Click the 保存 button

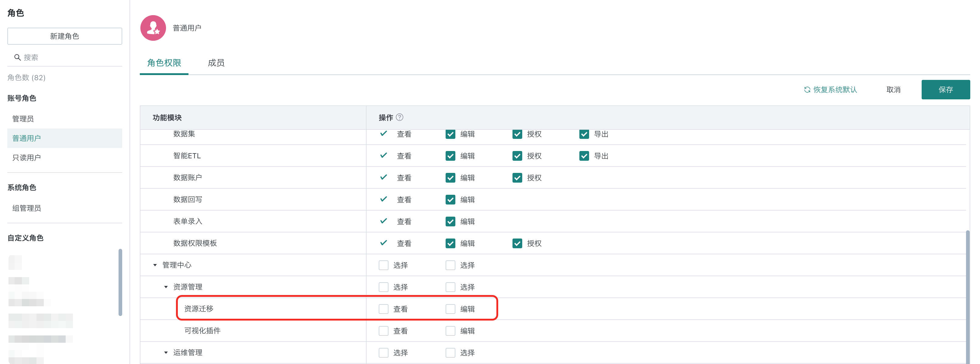(x=945, y=90)
